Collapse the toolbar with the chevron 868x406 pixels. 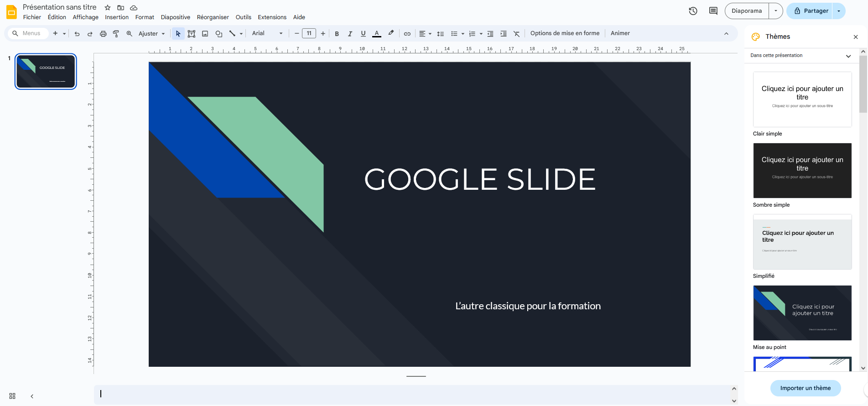pos(726,34)
